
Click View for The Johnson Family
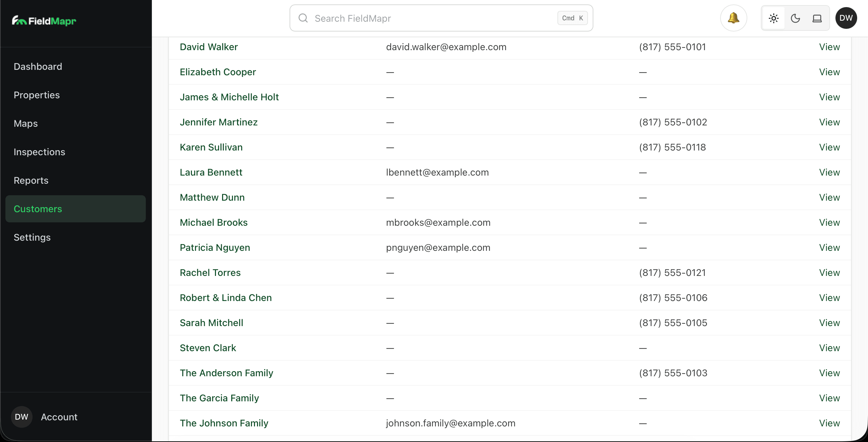pyautogui.click(x=829, y=423)
